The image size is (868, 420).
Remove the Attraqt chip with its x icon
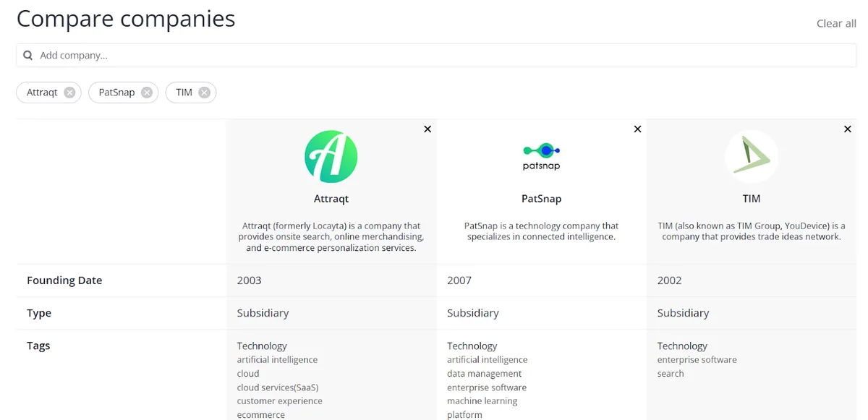click(x=69, y=93)
